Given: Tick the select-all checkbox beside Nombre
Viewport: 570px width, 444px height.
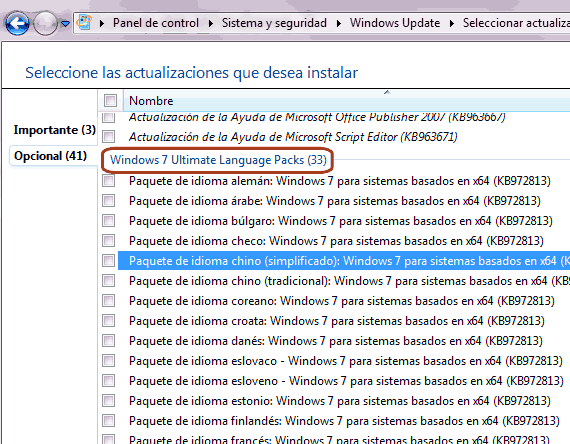Looking at the screenshot, I should (x=110, y=100).
